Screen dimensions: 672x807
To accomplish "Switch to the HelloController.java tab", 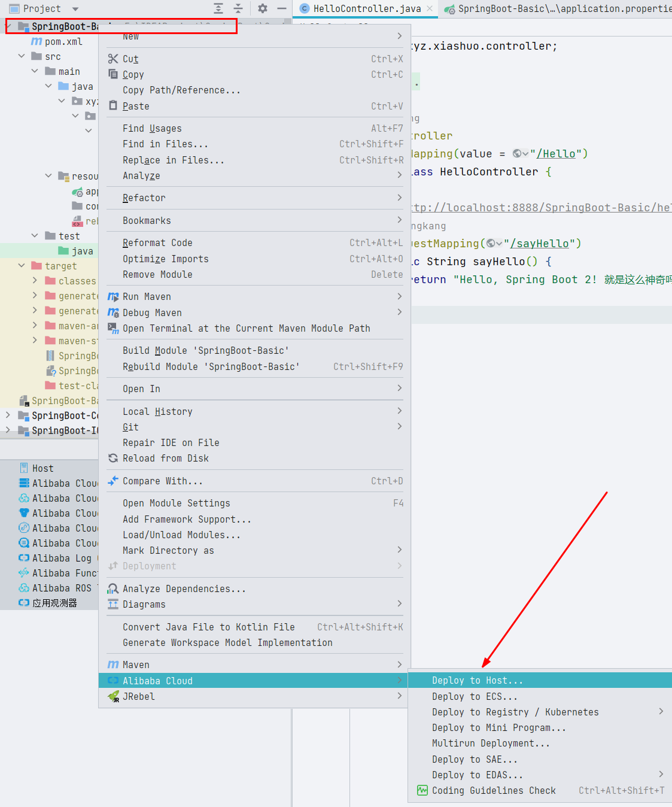I will pos(367,8).
